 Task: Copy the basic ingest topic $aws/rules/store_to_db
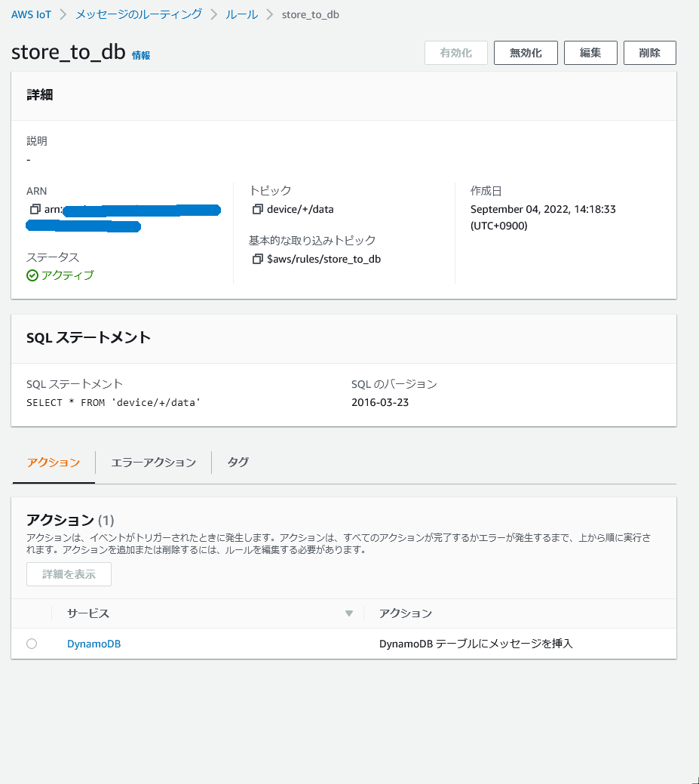pos(257,259)
